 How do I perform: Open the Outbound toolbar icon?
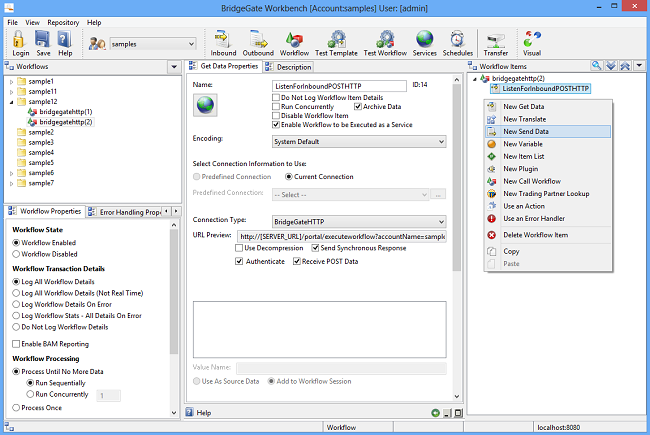[x=258, y=42]
